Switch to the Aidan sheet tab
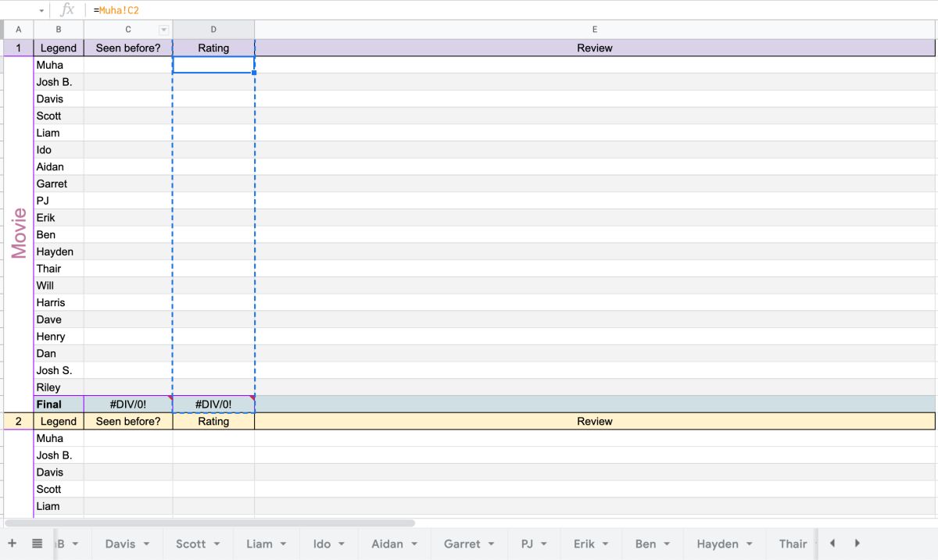 [388, 544]
